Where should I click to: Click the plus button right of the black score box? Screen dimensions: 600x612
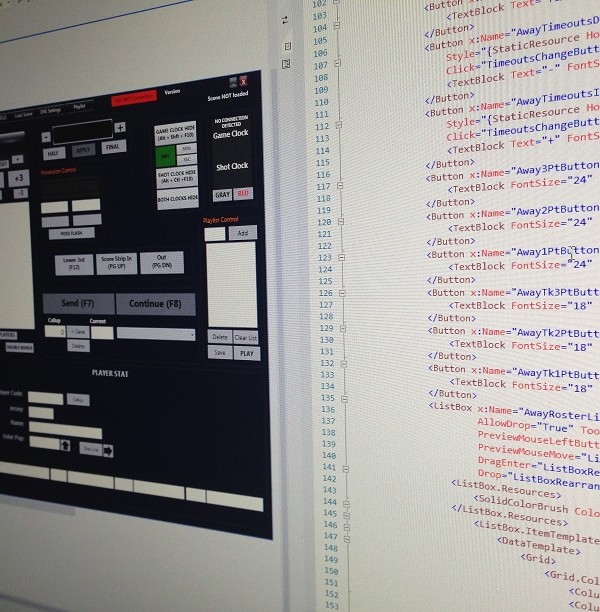pyautogui.click(x=120, y=127)
